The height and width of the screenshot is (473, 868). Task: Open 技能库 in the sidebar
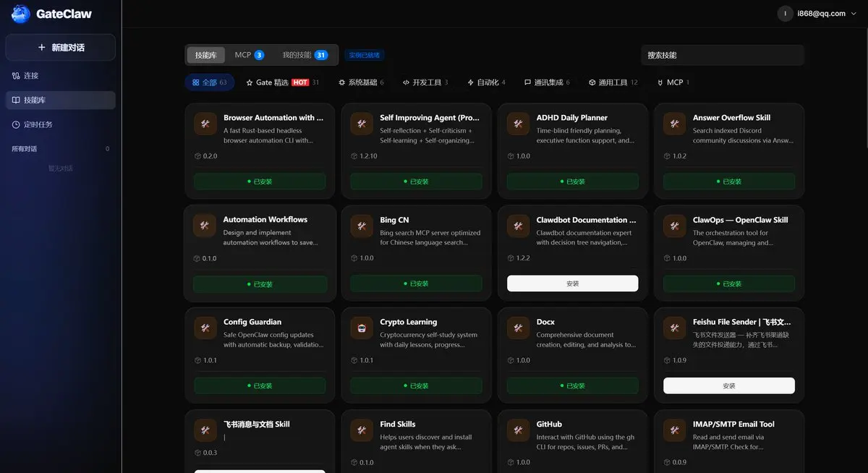(61, 100)
